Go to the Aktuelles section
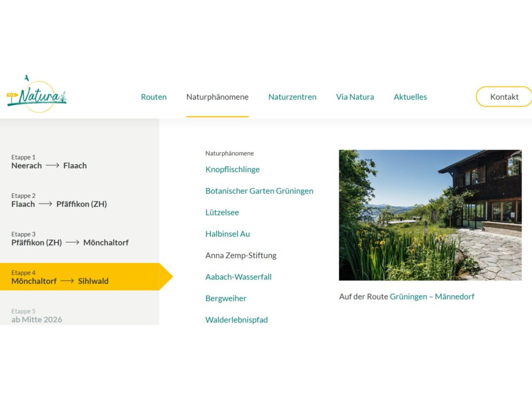Viewport: 532px width, 399px height. pos(410,97)
